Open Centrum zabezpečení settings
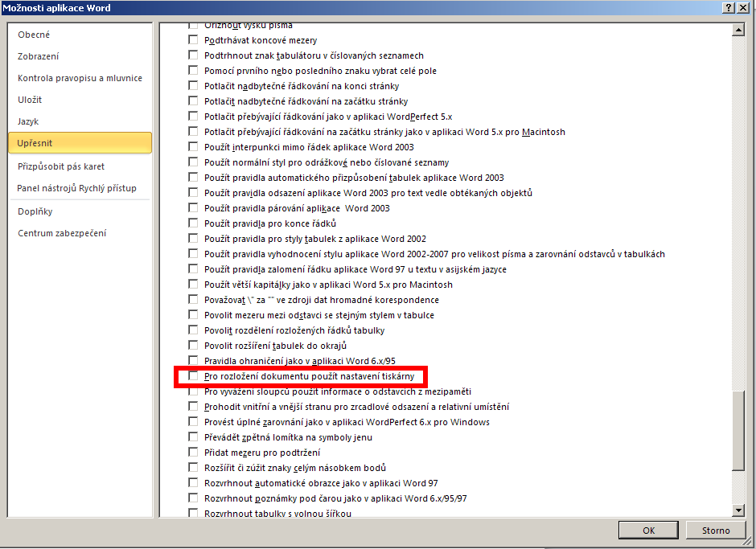The width and height of the screenshot is (756, 549). (x=62, y=233)
